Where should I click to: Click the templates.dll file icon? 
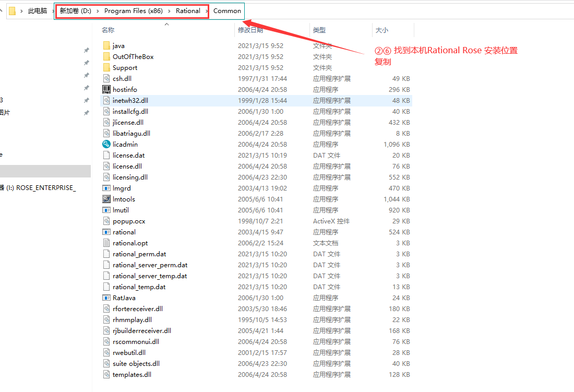coord(106,374)
